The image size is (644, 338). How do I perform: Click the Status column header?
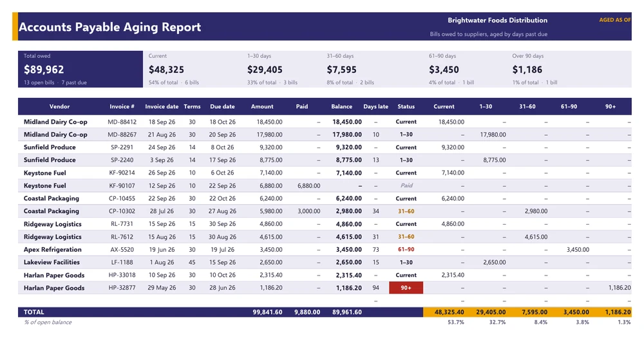coord(406,106)
